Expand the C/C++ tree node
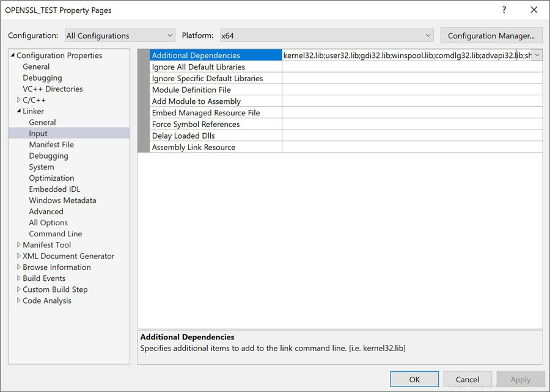Screen dimensions: 550x392 tap(19, 100)
